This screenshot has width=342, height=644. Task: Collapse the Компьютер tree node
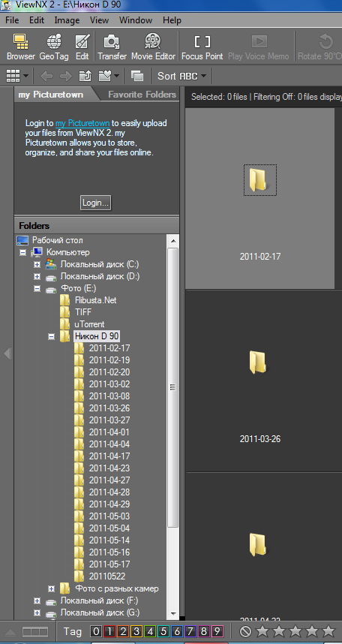coord(22,253)
